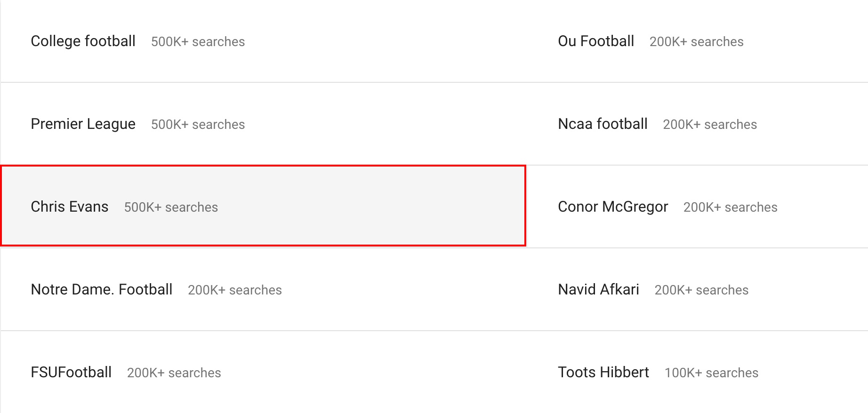Open the Toots Hibbert trending search
The width and height of the screenshot is (868, 413).
pyautogui.click(x=603, y=373)
